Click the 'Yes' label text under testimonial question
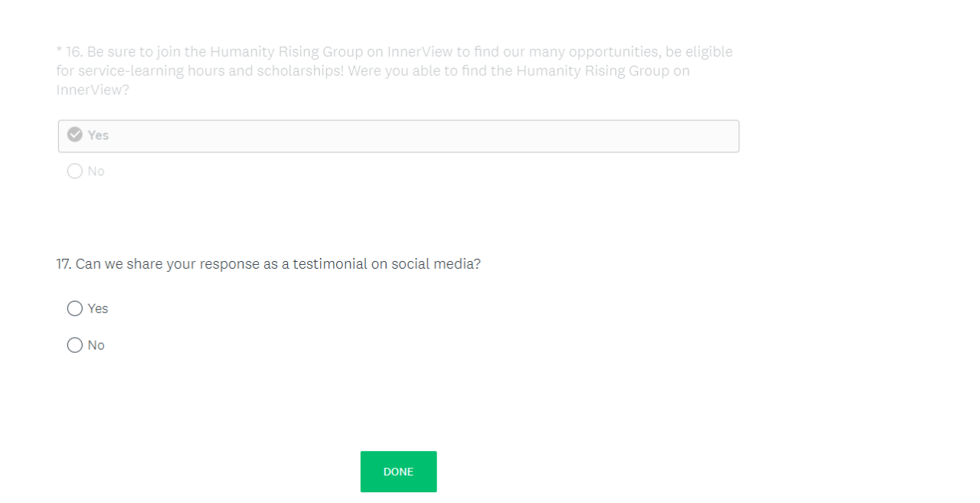This screenshot has height=503, width=980. coord(98,309)
